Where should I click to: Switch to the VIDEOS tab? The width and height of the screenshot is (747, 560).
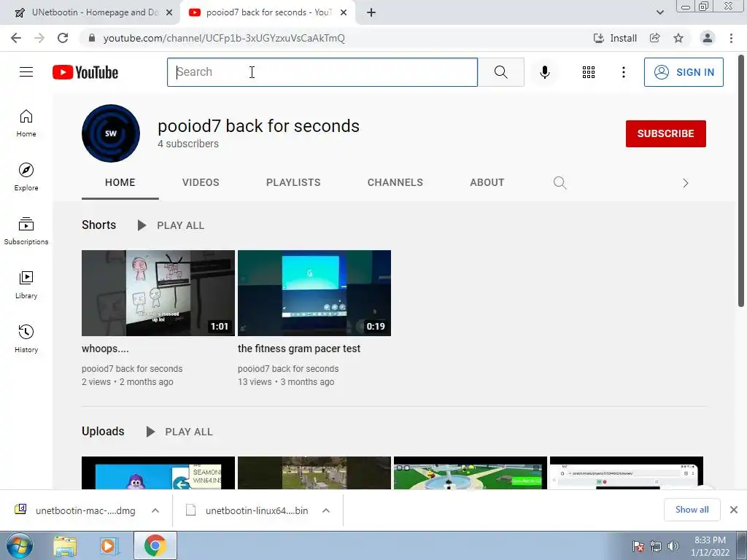(x=201, y=183)
